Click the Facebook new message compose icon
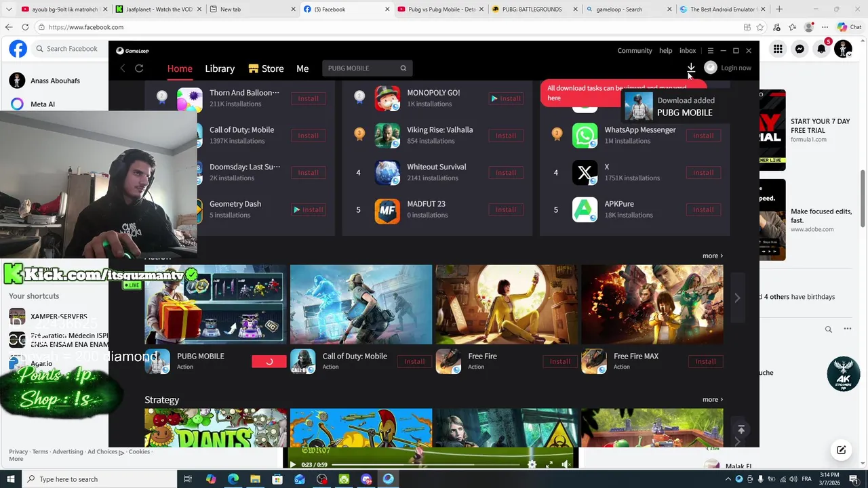The image size is (868, 488). coord(842,450)
